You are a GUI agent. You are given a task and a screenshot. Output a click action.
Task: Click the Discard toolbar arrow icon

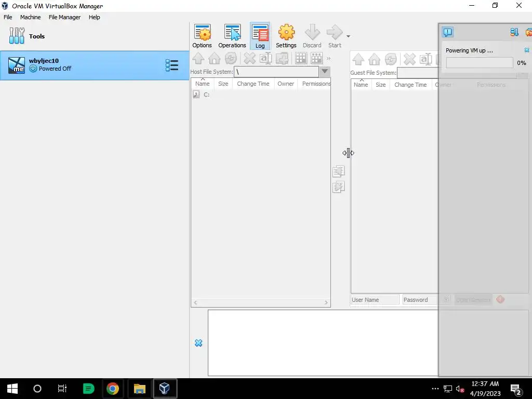click(312, 36)
